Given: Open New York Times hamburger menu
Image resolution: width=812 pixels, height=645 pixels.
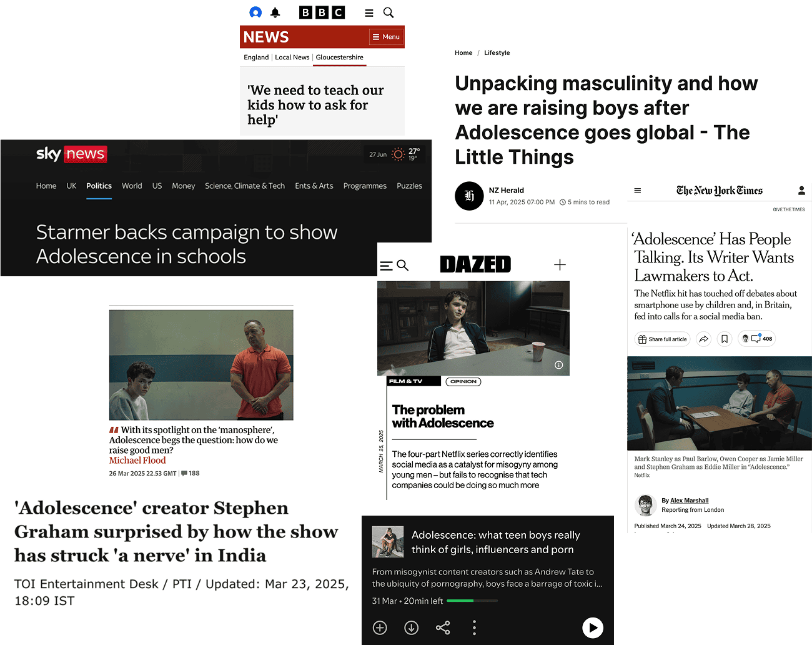Looking at the screenshot, I should pyautogui.click(x=638, y=191).
